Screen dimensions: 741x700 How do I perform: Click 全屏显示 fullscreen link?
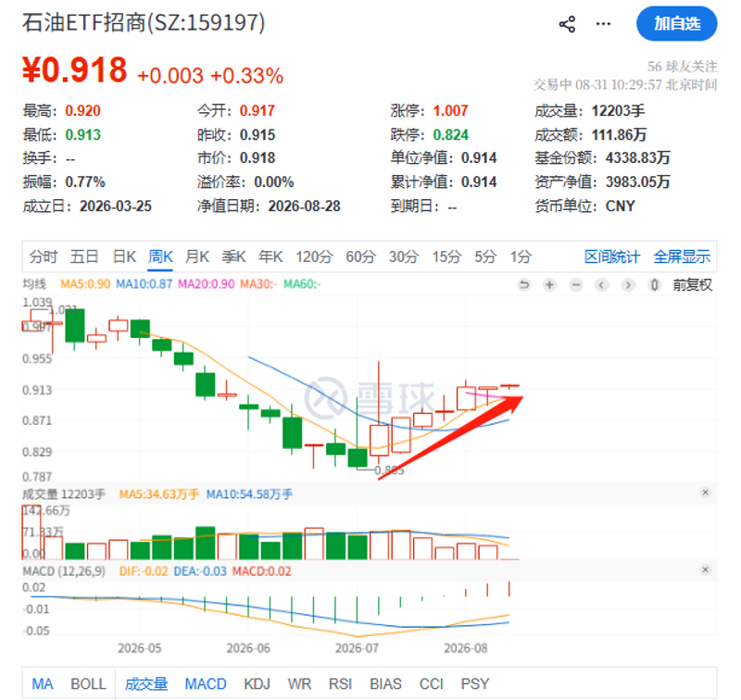coord(682,257)
